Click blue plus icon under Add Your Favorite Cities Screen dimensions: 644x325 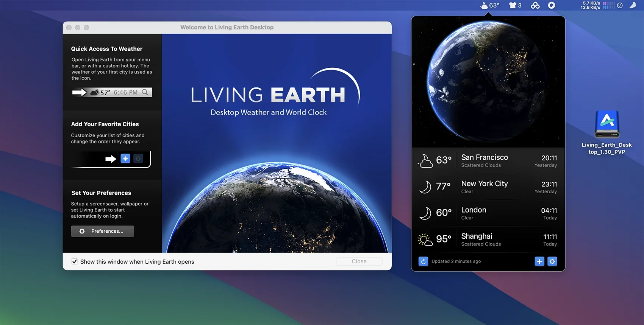point(125,159)
